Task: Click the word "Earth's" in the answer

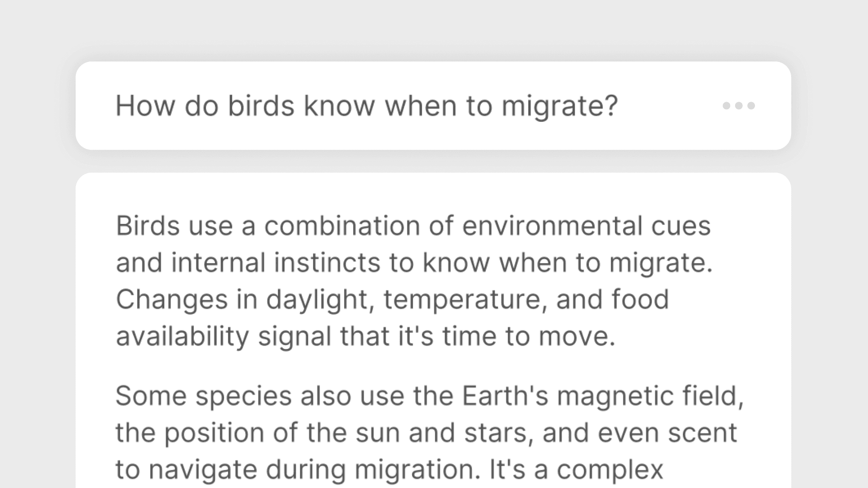Action: pos(505,396)
